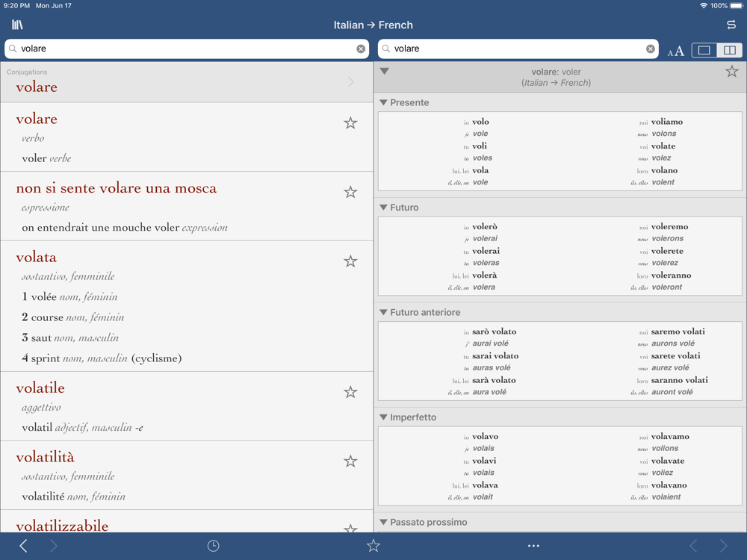Screen dimensions: 747x560
Task: Star the volatile entry
Action: click(350, 393)
